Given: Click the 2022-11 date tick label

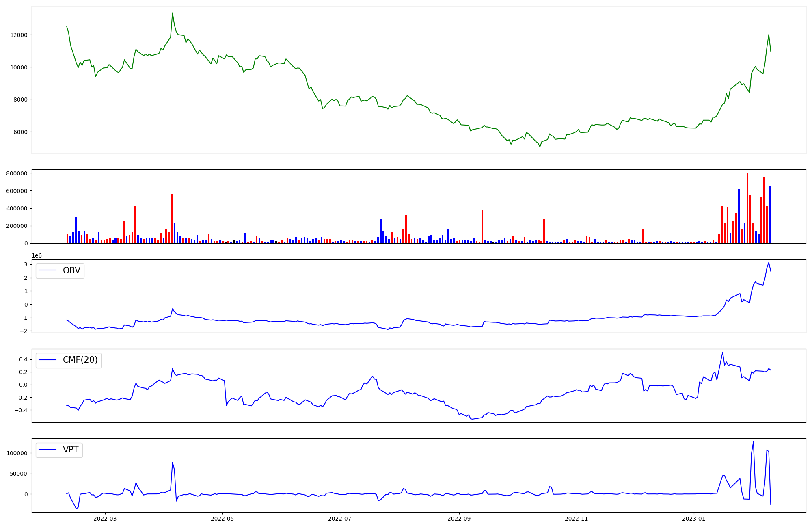Looking at the screenshot, I should [577, 519].
